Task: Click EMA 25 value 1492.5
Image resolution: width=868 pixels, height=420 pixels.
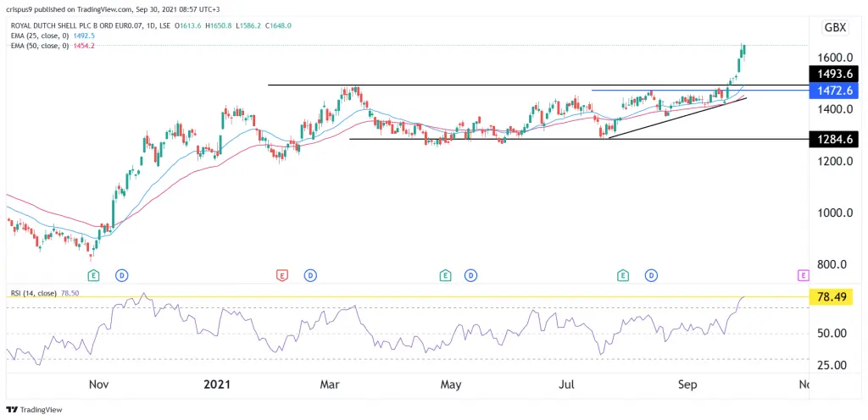Action: [x=84, y=36]
